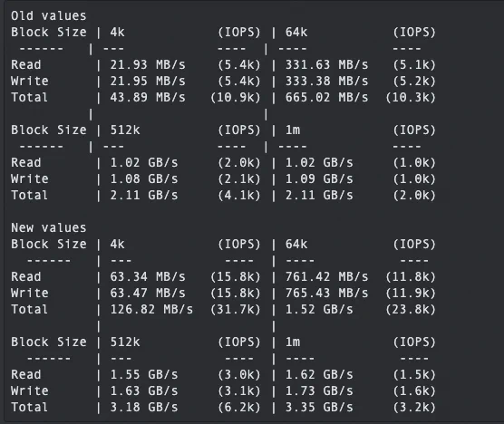Select old 4k write value 21.95 MB/s

(148, 81)
